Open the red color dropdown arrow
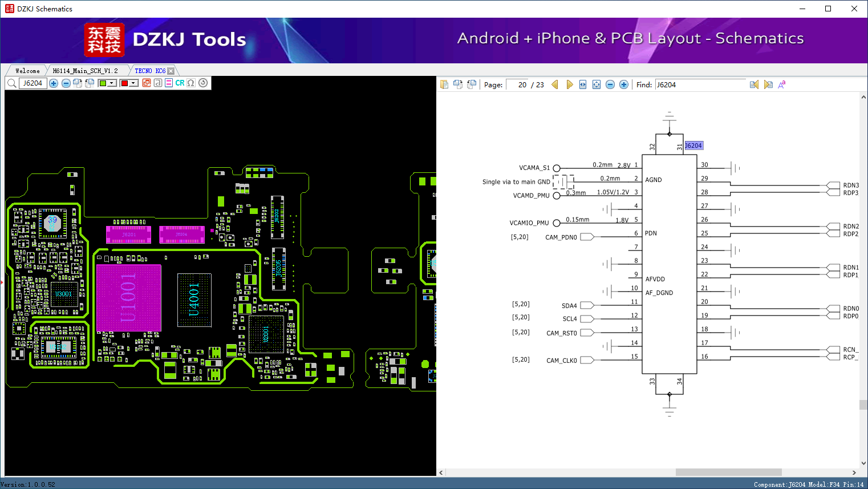Viewport: 868px width, 489px height. click(x=134, y=83)
